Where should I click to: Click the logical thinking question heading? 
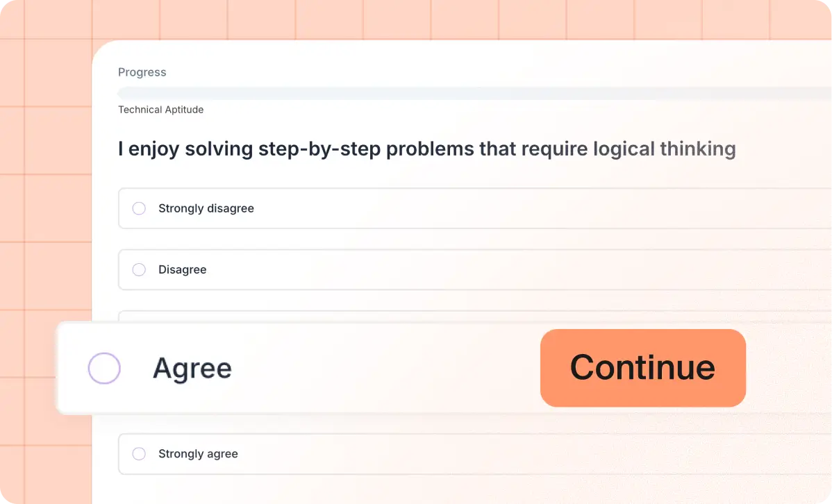coord(426,149)
